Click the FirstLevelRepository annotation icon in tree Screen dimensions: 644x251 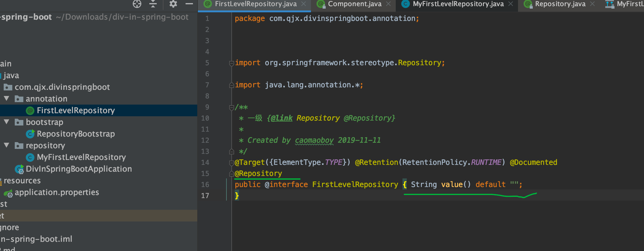point(30,110)
